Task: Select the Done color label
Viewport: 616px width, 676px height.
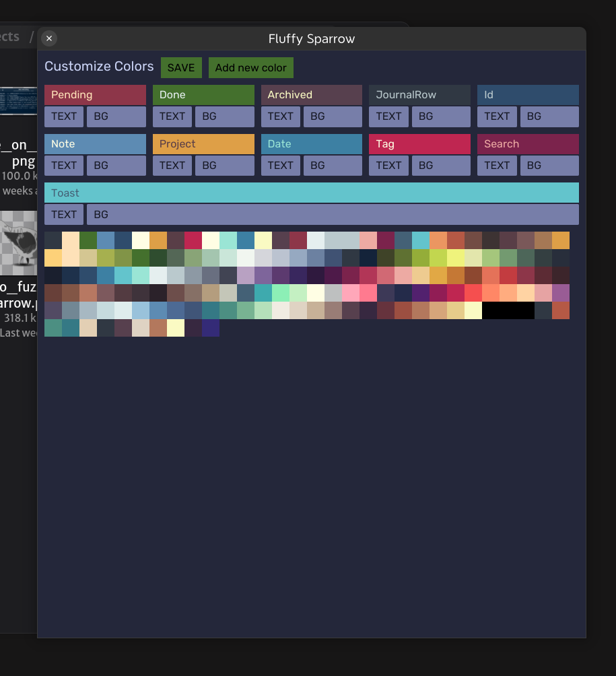Action: [203, 95]
